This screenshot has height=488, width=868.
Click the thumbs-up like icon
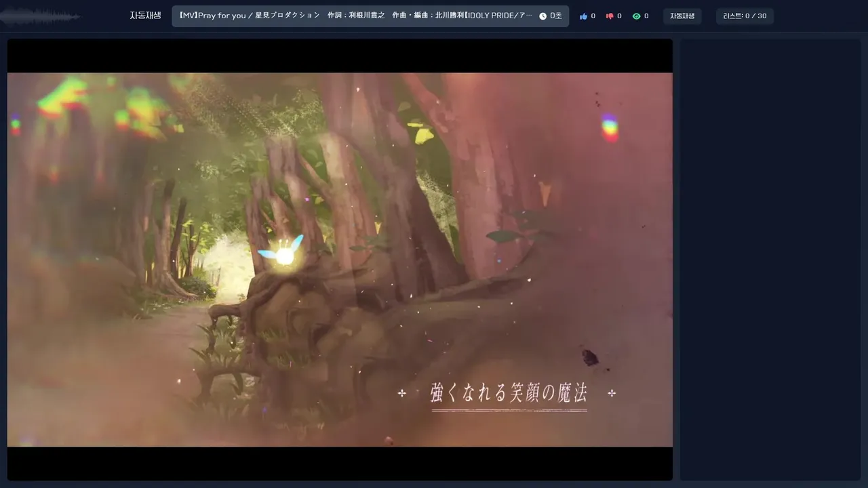pos(583,16)
